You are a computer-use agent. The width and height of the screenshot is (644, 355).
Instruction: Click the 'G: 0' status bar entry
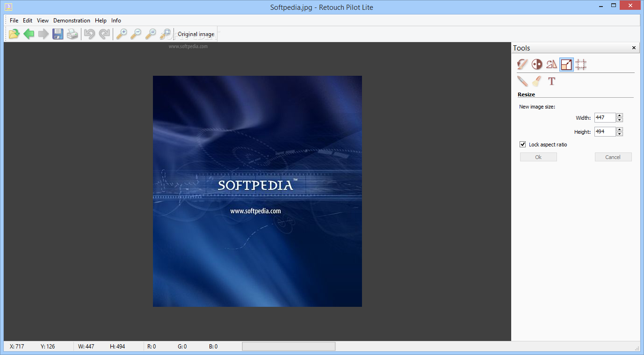(x=182, y=347)
